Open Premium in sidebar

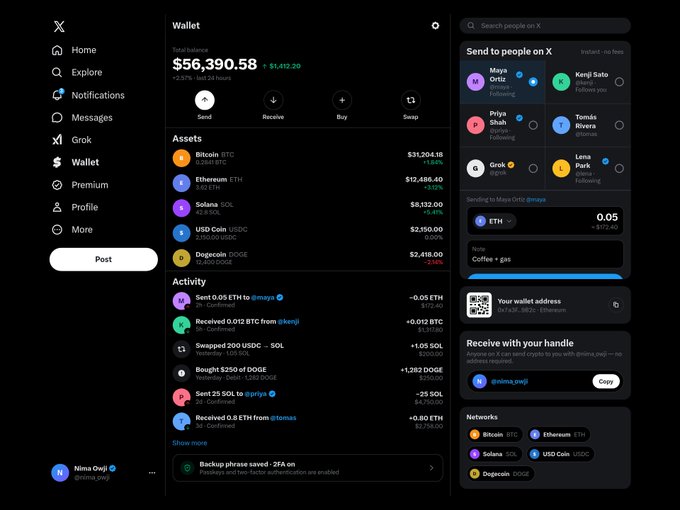click(80, 185)
